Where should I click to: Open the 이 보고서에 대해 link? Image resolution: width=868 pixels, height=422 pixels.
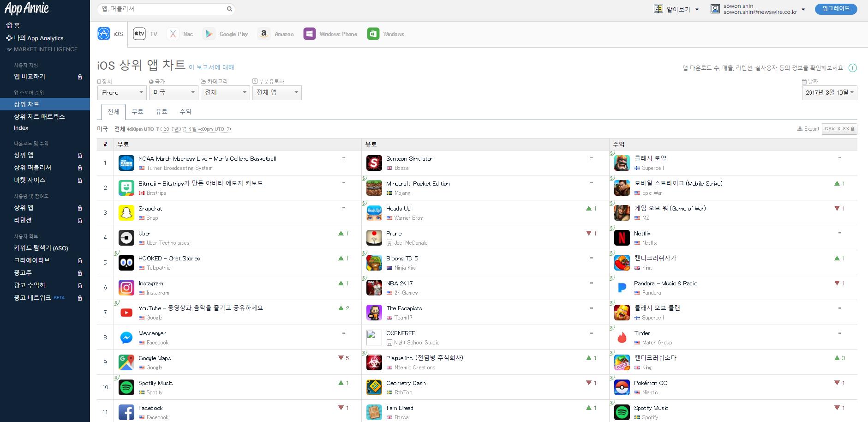(211, 67)
